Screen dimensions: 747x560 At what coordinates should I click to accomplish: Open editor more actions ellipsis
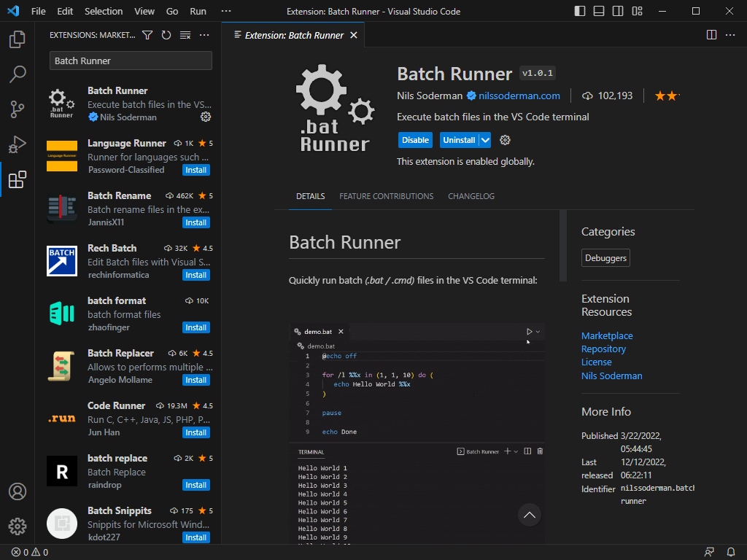(x=729, y=35)
